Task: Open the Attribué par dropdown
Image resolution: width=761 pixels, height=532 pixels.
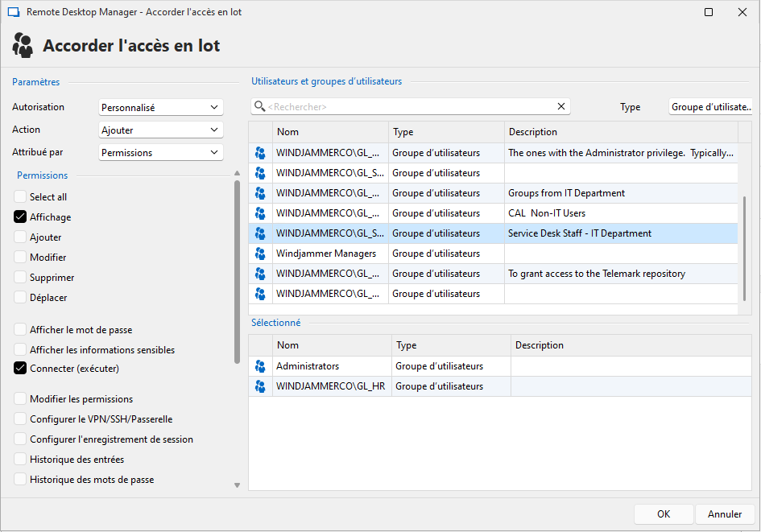Action: pyautogui.click(x=160, y=152)
